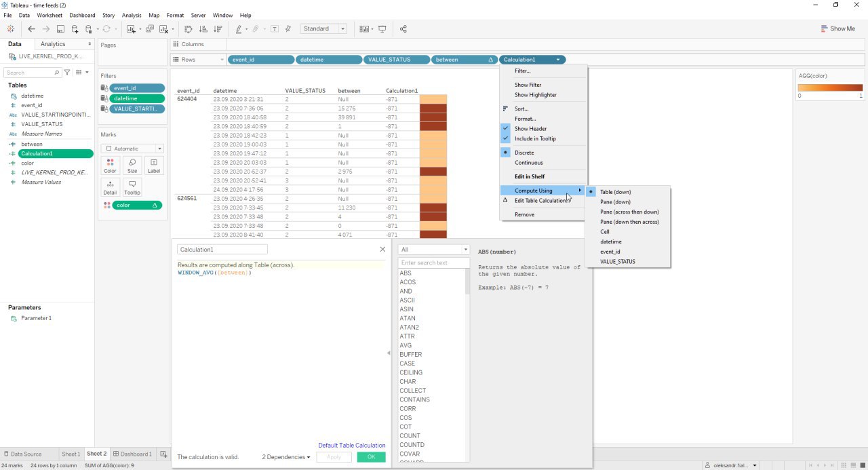Image resolution: width=868 pixels, height=470 pixels.
Task: Open Presentation mode with the monitor icon
Action: [x=382, y=29]
